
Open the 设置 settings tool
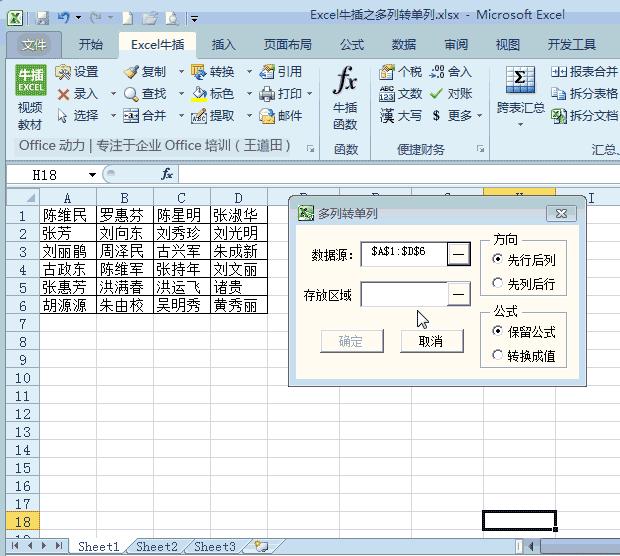77,72
